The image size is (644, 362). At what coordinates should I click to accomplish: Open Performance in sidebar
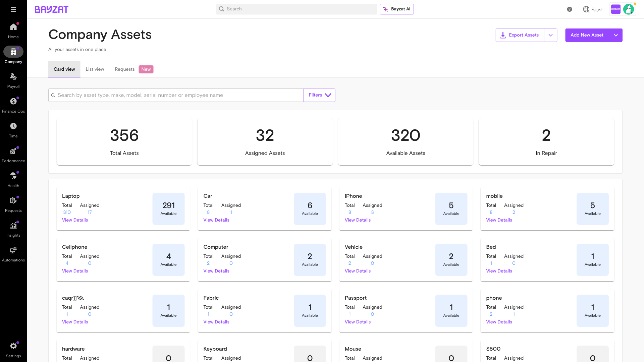[13, 155]
